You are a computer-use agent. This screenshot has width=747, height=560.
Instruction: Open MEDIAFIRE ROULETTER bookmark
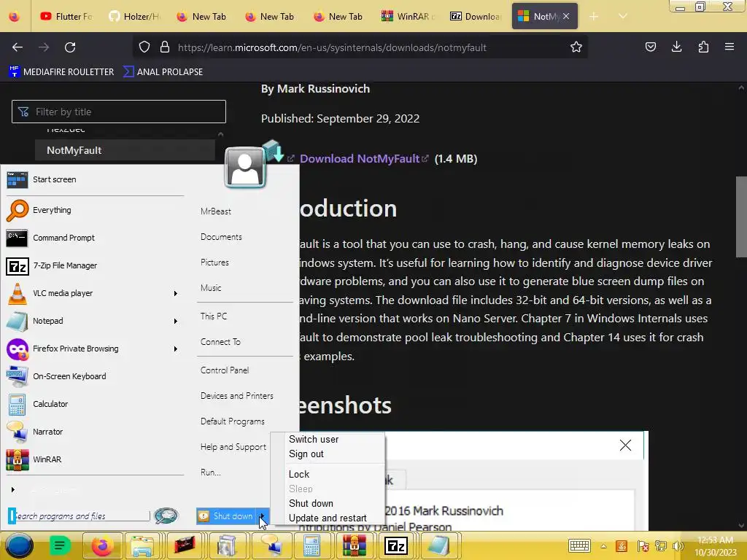point(61,72)
